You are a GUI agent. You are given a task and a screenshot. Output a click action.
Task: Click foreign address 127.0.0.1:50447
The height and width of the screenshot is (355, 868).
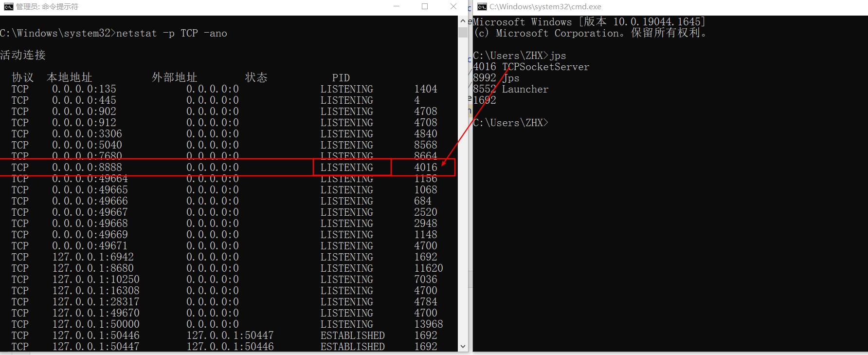pyautogui.click(x=230, y=336)
